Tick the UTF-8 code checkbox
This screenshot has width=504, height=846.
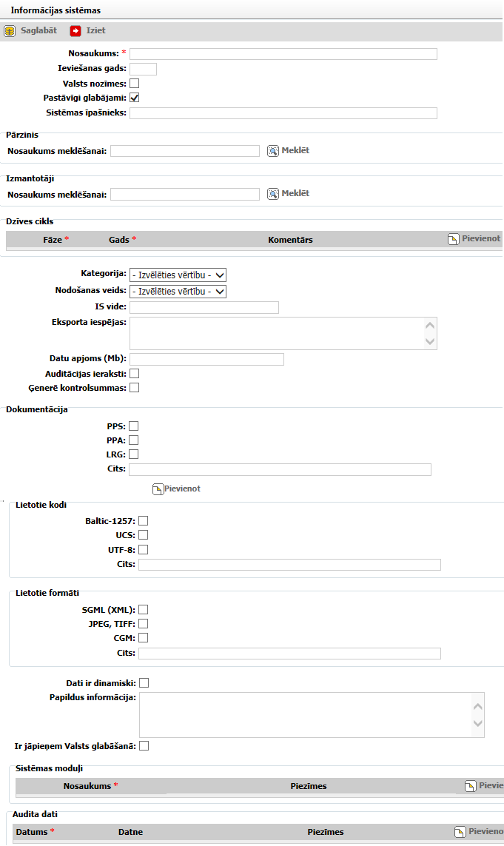click(x=144, y=550)
